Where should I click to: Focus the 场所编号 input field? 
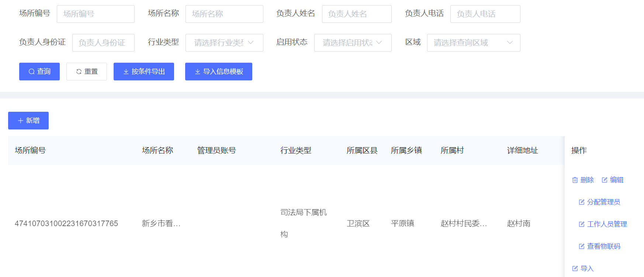point(96,14)
